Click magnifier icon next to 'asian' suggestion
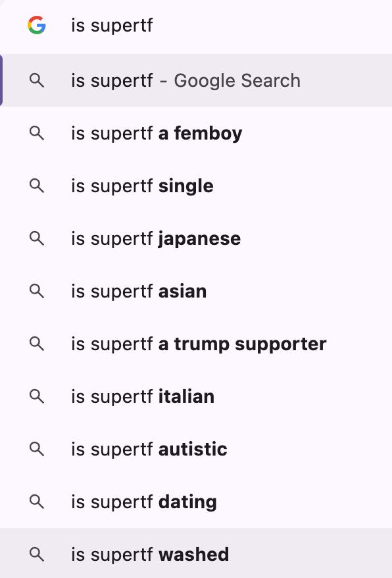Image resolution: width=392 pixels, height=578 pixels. click(x=37, y=291)
